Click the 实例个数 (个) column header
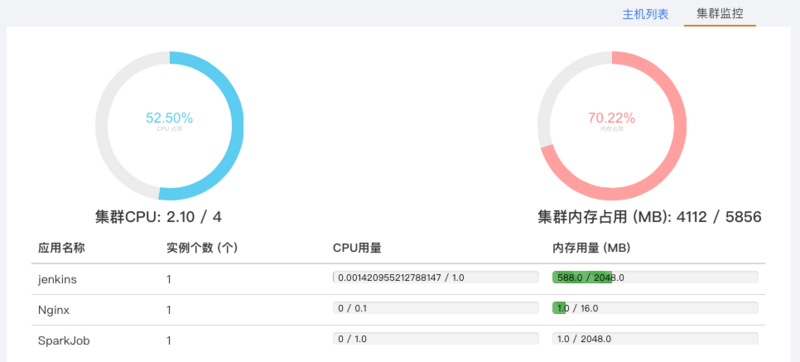 [202, 248]
